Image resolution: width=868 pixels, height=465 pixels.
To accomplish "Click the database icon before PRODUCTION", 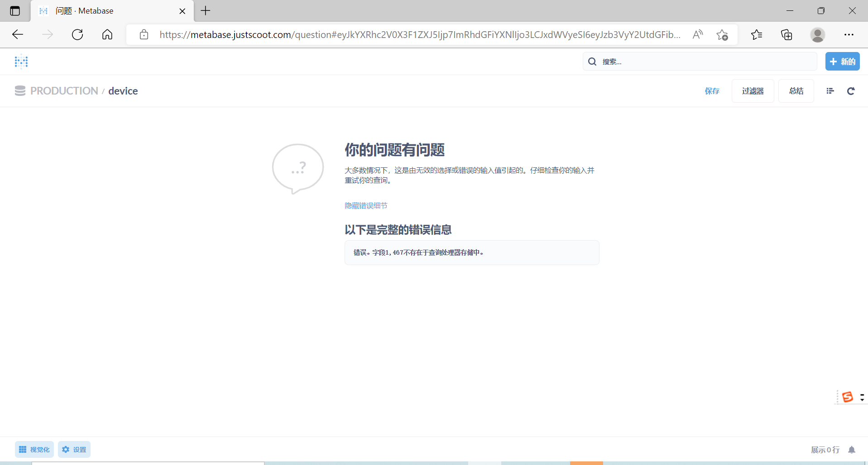I will point(20,90).
